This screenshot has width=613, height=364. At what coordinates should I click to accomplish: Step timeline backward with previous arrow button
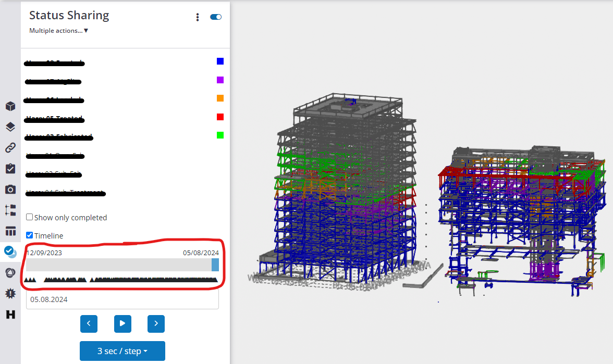(89, 324)
